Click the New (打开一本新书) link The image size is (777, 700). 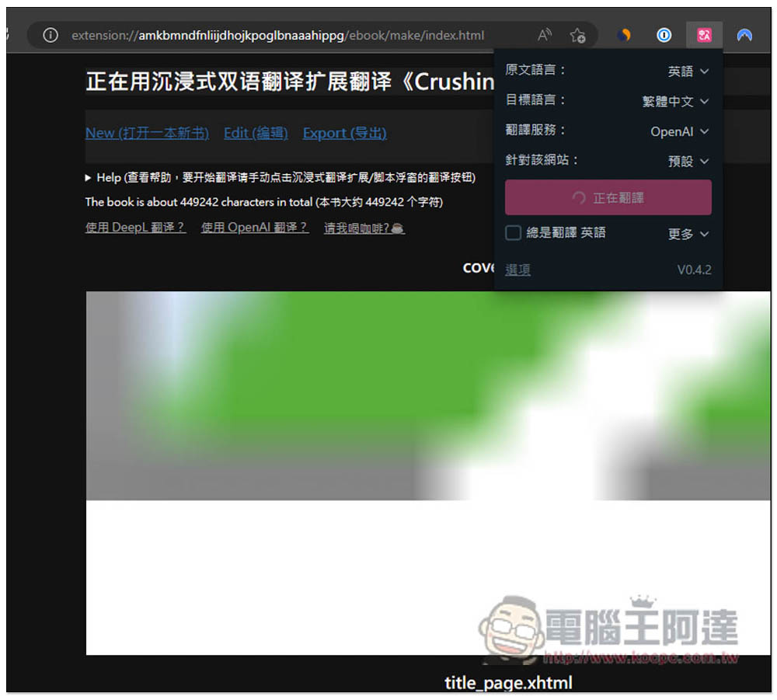tap(147, 133)
